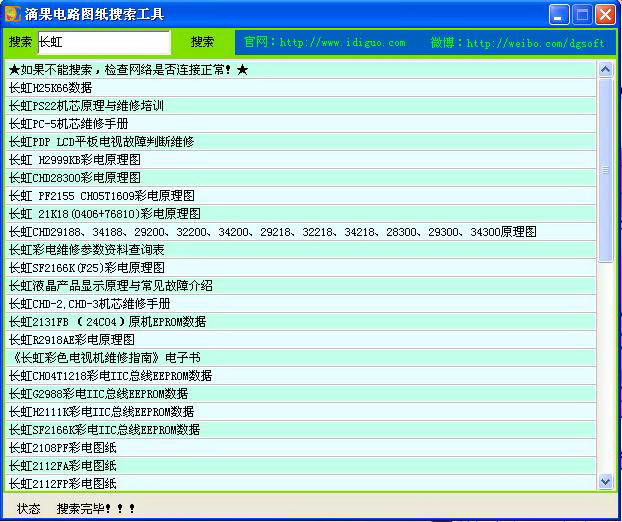
Task: Click the 搜索完毕 status text
Action: coord(96,509)
